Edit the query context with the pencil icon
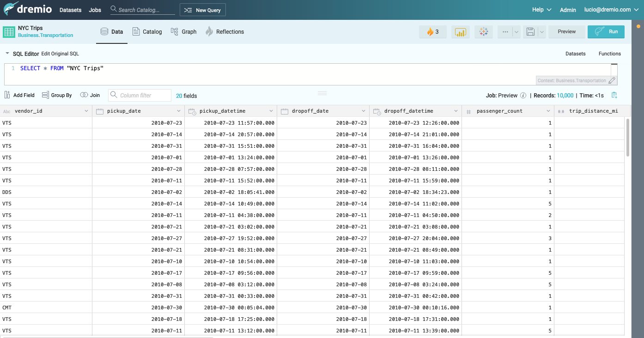The height and width of the screenshot is (338, 644). point(612,80)
